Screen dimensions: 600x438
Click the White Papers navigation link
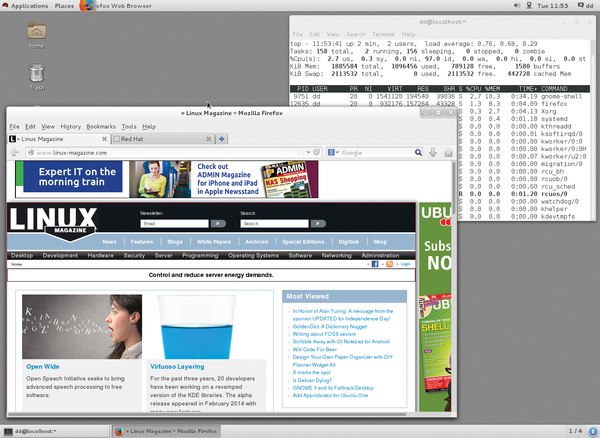click(x=214, y=242)
